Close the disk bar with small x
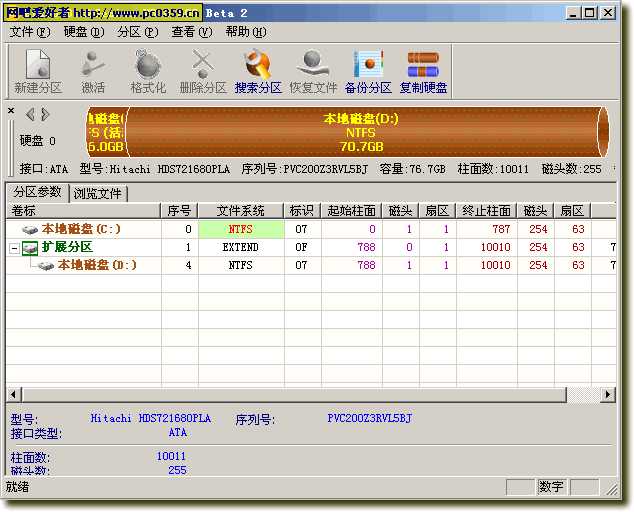Image resolution: width=634 pixels, height=512 pixels. click(11, 110)
